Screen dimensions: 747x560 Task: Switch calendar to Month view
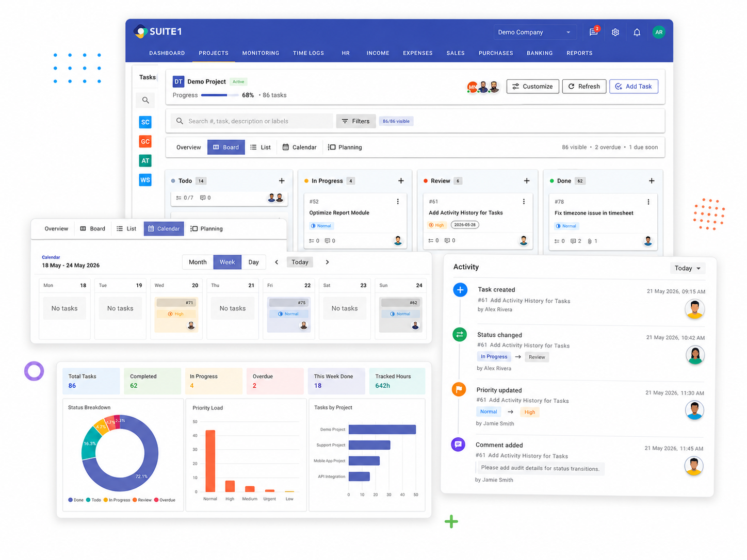click(x=198, y=262)
